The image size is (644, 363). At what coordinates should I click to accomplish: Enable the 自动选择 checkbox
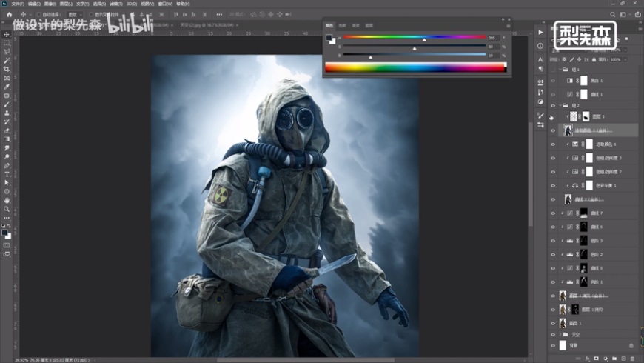click(38, 14)
